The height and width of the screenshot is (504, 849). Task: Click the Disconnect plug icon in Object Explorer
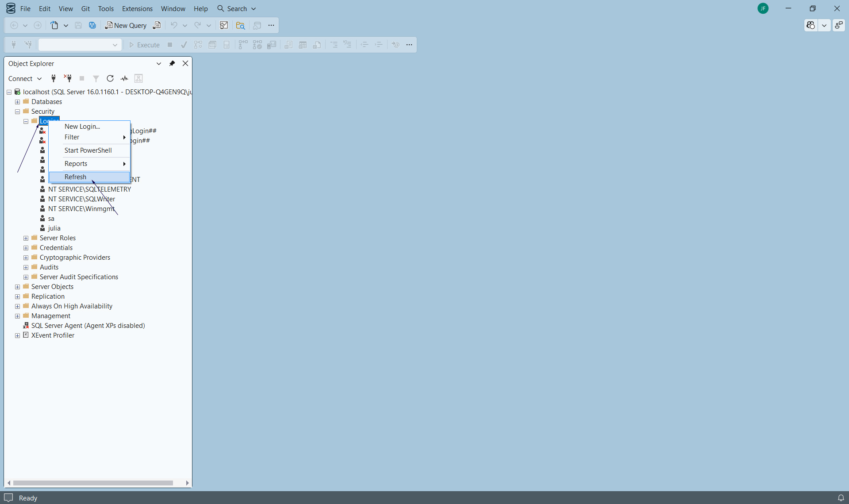click(68, 78)
